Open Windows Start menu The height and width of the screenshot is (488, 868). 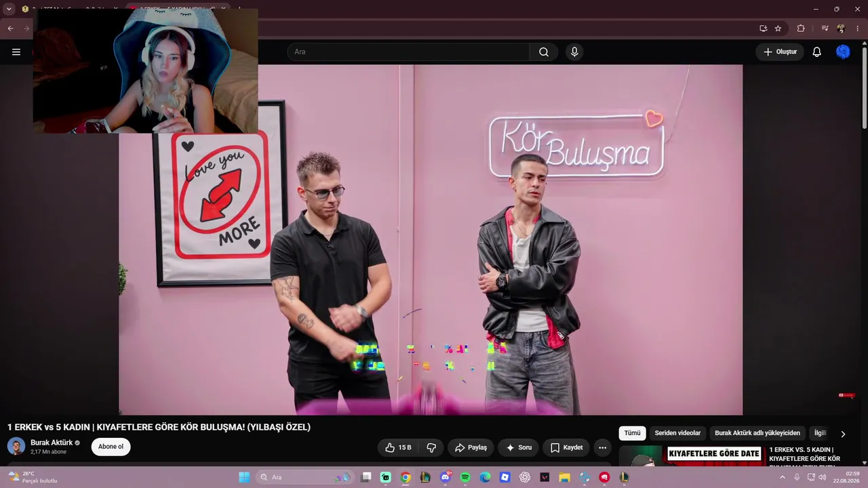244,477
